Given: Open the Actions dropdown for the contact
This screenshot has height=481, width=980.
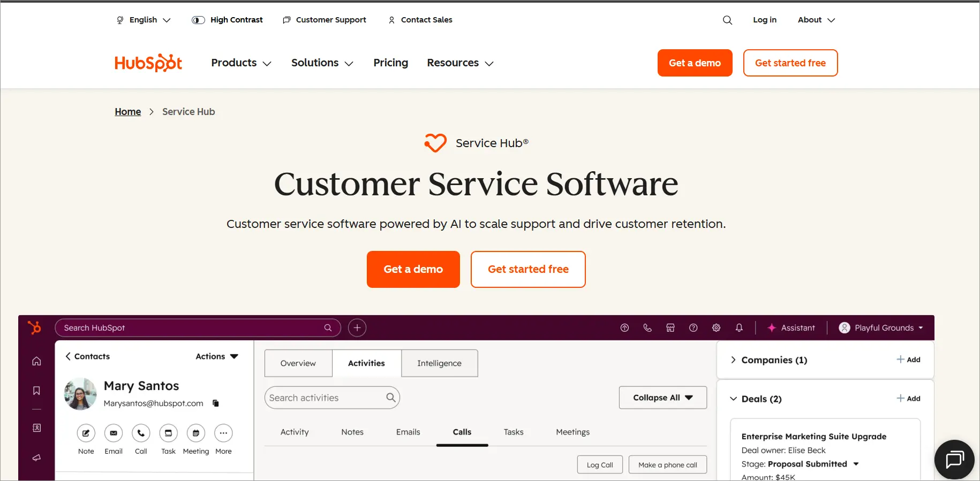Looking at the screenshot, I should click(x=217, y=356).
